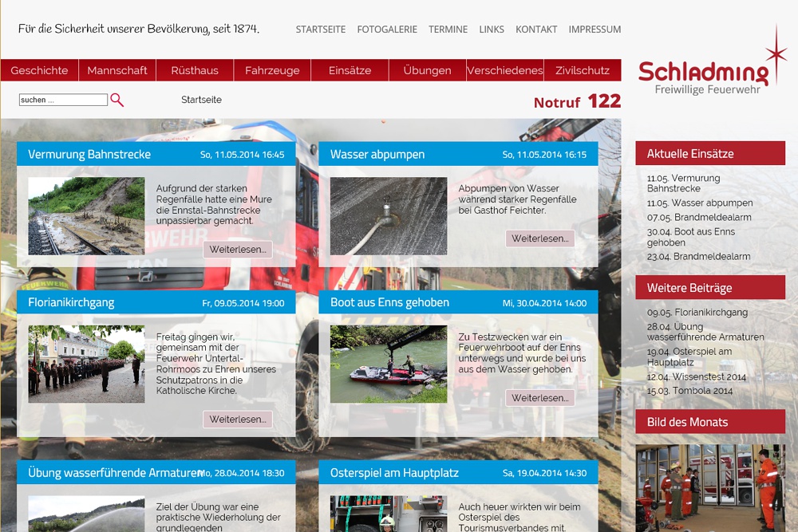Select the Verschiedenes menu tab
This screenshot has width=798, height=532.
pyautogui.click(x=505, y=70)
